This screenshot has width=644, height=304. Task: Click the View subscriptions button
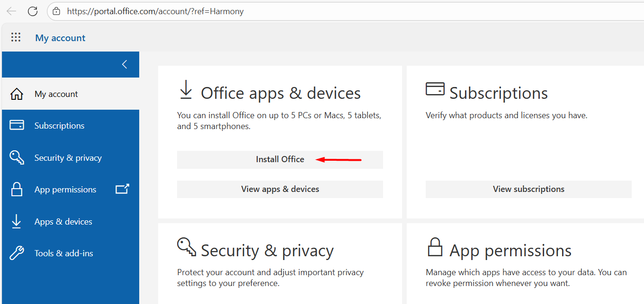point(528,189)
